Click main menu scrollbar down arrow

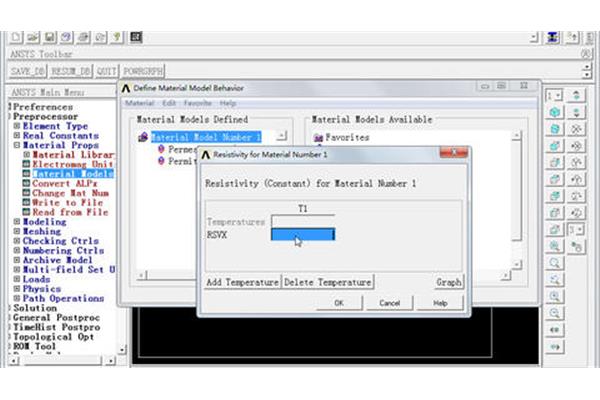click(x=122, y=349)
